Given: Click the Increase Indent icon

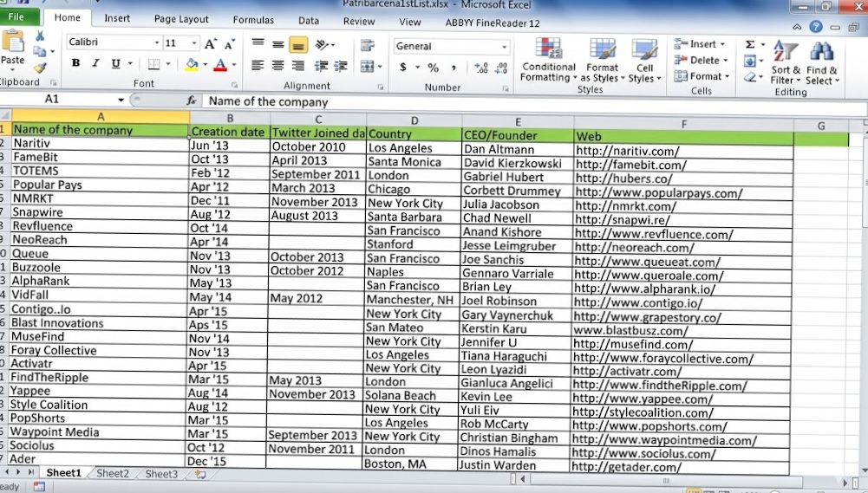Looking at the screenshot, I should click(341, 67).
